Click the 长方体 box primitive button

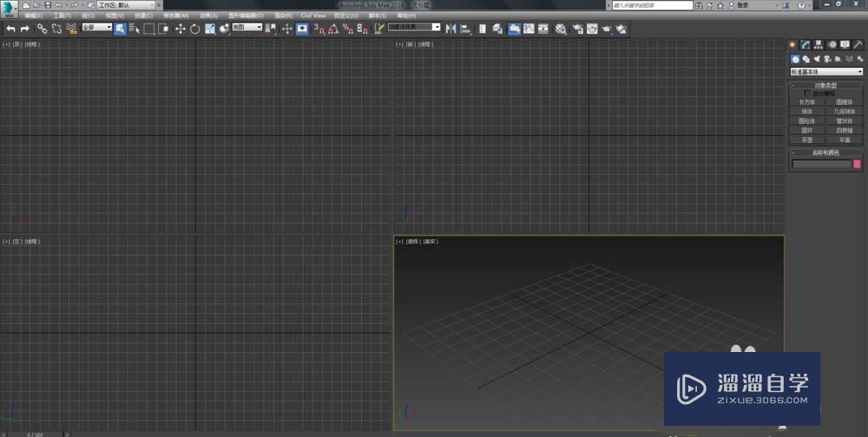[807, 102]
